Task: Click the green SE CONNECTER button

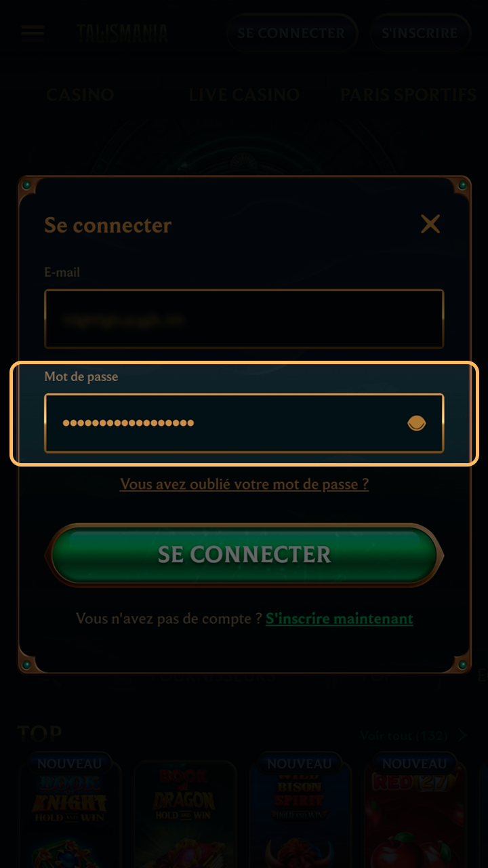Action: [244, 555]
